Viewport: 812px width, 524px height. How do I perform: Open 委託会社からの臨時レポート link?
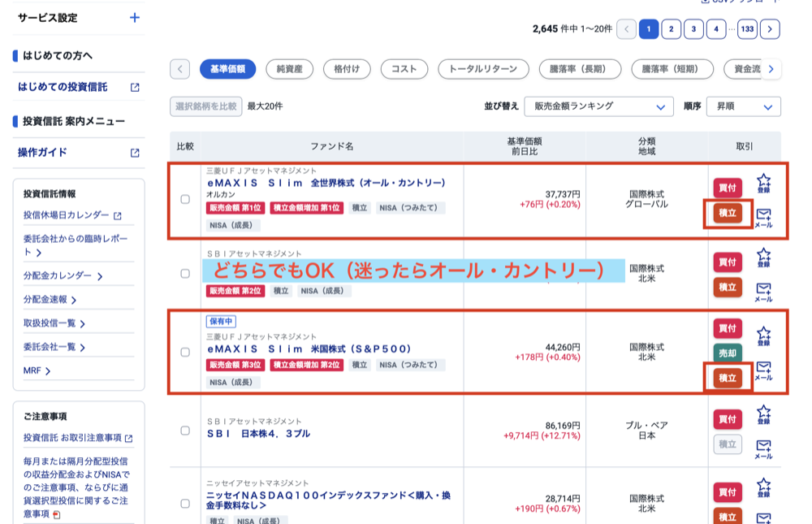pyautogui.click(x=75, y=245)
